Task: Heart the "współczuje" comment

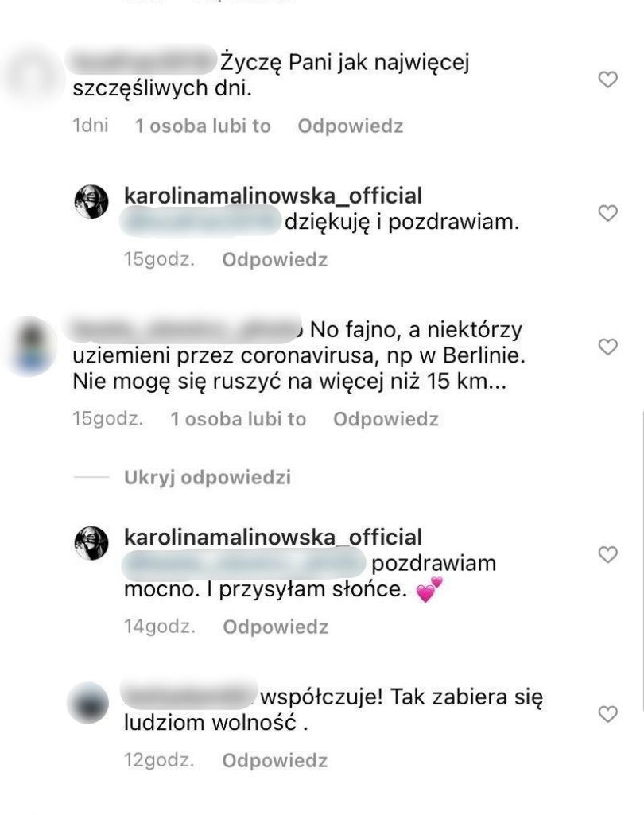Action: click(607, 714)
